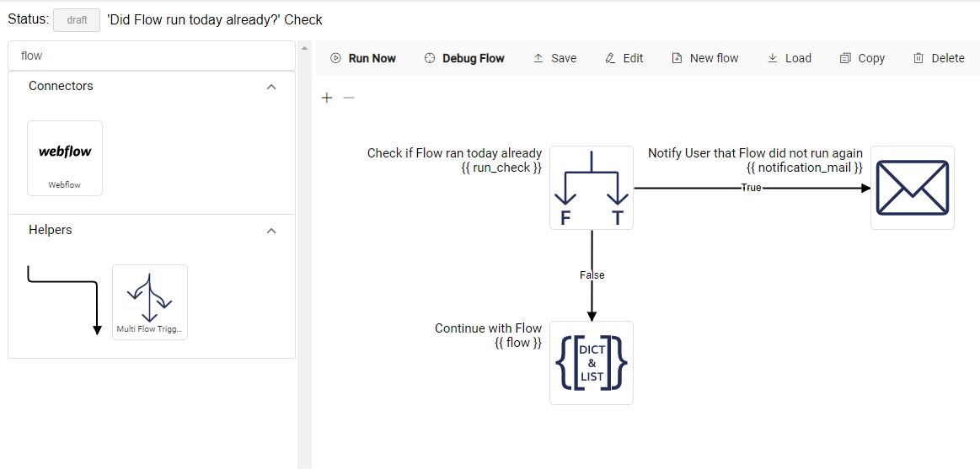Click the search field containing 'flow'

(x=151, y=56)
